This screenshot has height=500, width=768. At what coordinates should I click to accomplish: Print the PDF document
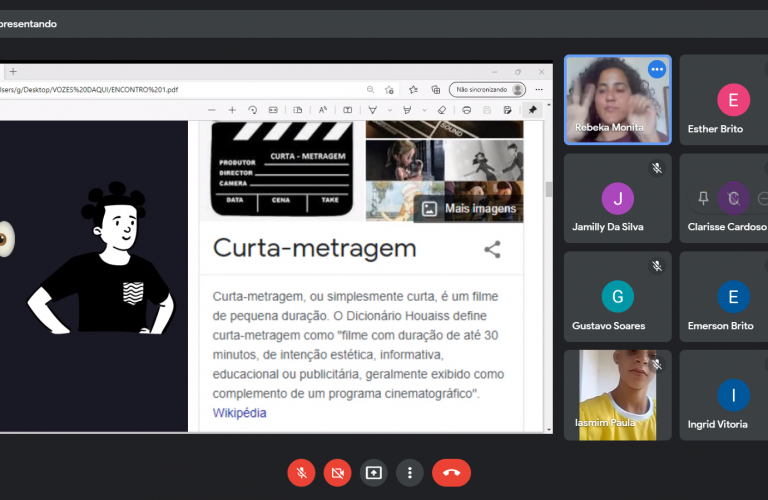(x=465, y=110)
